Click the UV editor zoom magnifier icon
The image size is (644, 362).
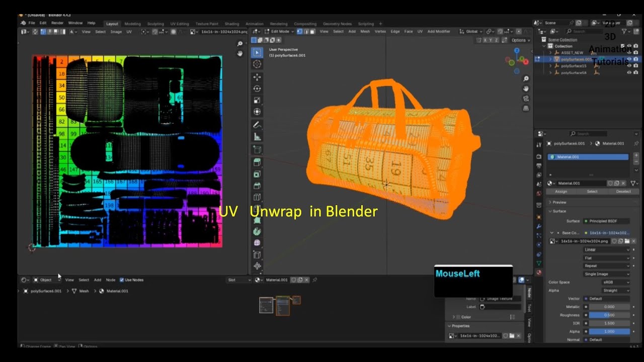[240, 44]
